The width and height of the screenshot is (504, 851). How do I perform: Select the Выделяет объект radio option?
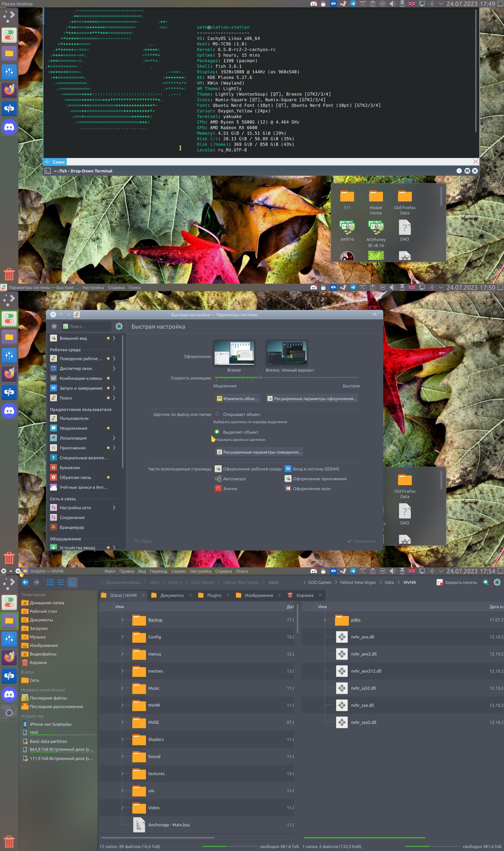(x=217, y=432)
